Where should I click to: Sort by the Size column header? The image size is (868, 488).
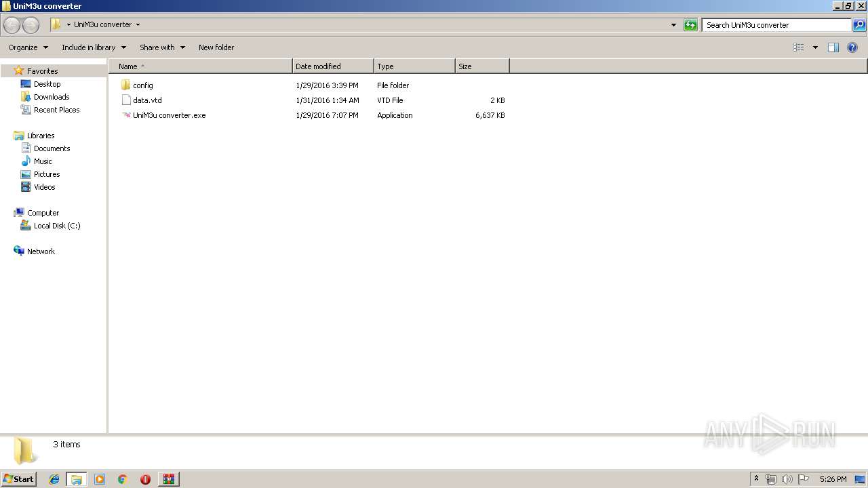(x=482, y=66)
